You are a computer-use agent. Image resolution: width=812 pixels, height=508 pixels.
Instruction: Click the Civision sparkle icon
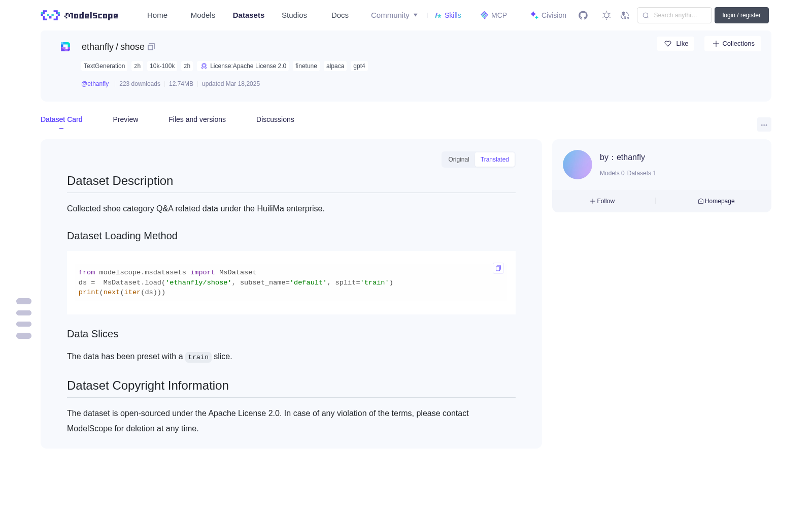tap(534, 15)
